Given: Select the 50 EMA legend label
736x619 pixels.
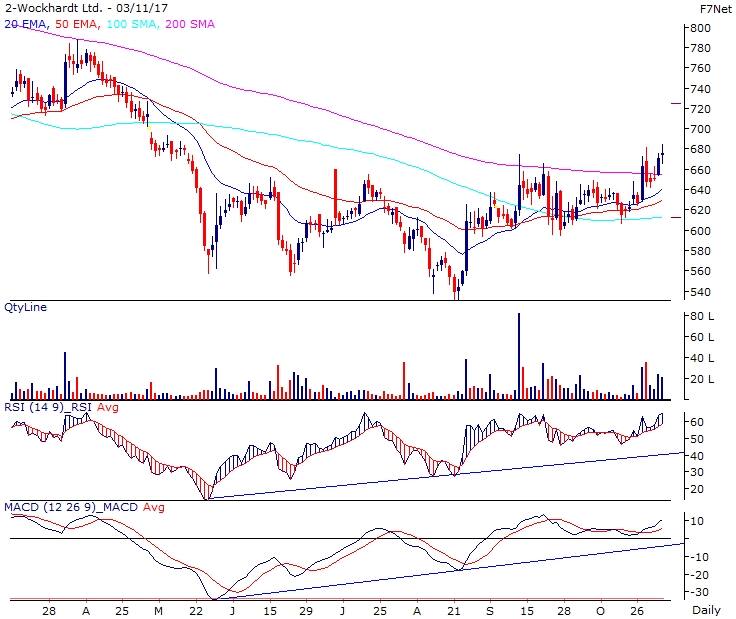Looking at the screenshot, I should click(x=75, y=21).
